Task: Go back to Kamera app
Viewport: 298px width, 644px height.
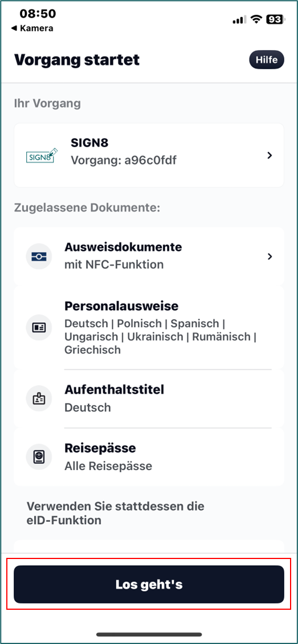Action: coord(31,29)
